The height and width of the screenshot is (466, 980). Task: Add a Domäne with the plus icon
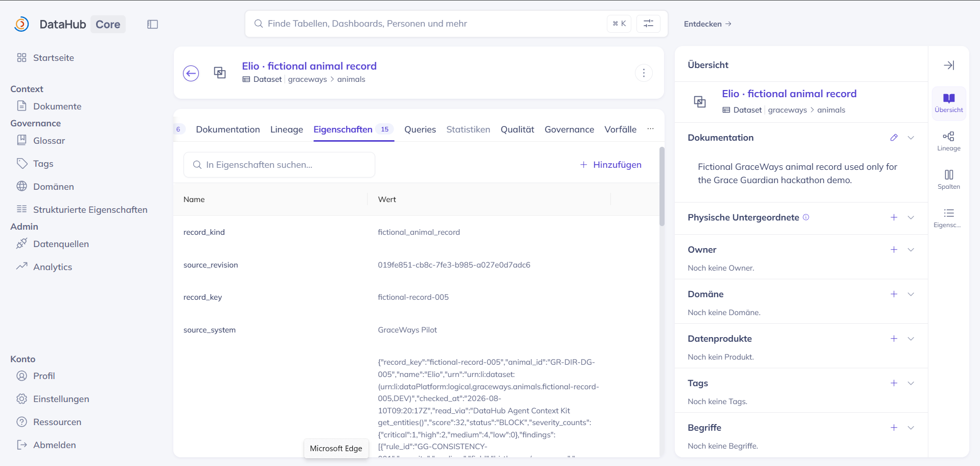pyautogui.click(x=894, y=294)
